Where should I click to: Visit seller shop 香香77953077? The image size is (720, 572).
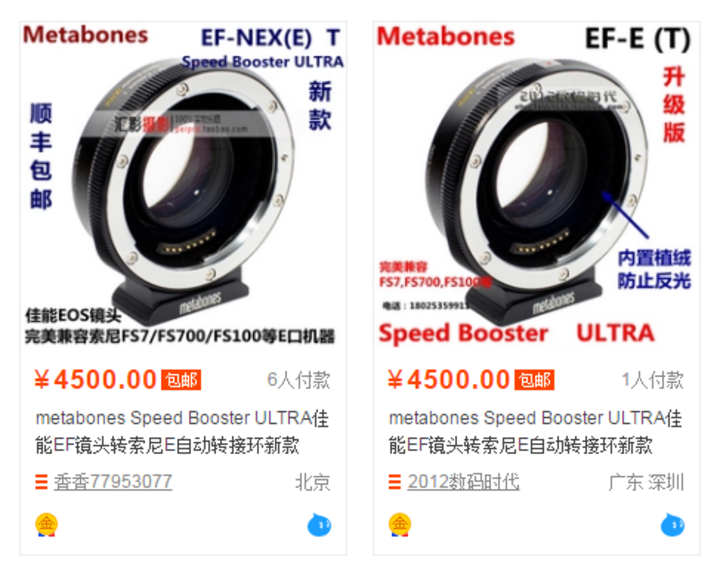click(113, 482)
